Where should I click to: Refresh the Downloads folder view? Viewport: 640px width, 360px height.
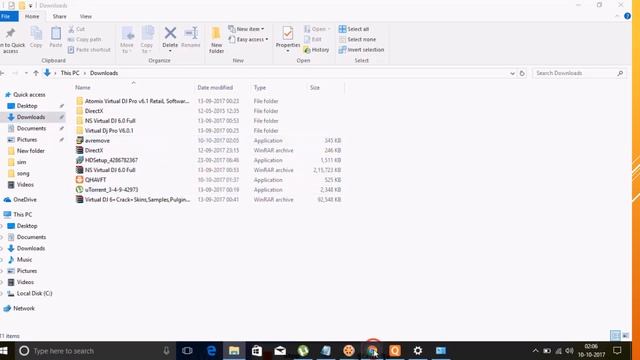pos(522,73)
